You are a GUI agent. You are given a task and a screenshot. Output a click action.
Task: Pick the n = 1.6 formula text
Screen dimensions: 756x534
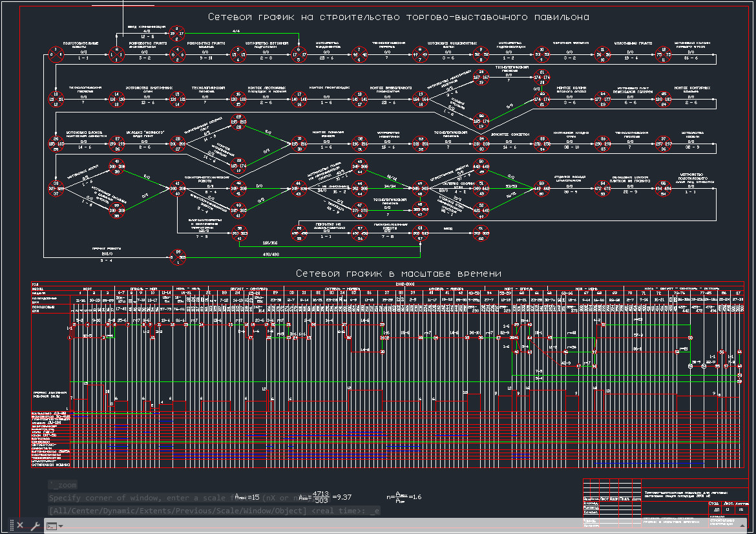coord(404,497)
